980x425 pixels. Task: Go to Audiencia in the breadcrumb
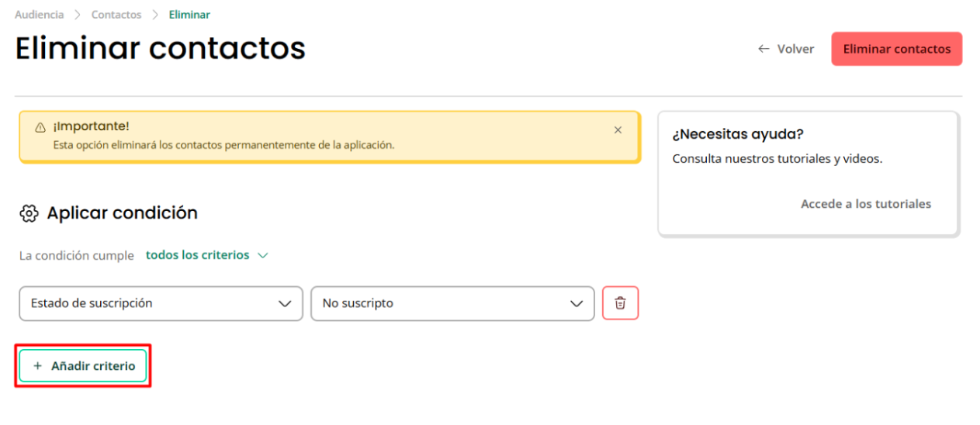pos(40,15)
